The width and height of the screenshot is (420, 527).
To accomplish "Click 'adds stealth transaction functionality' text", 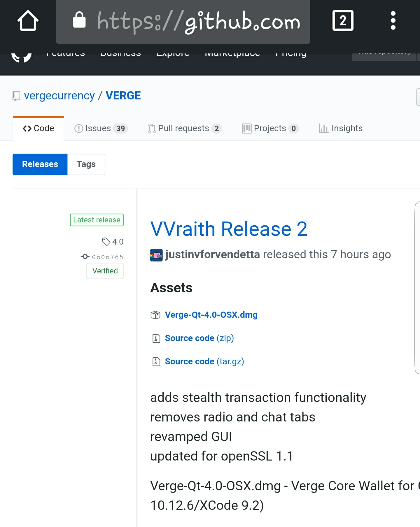I will tap(258, 398).
